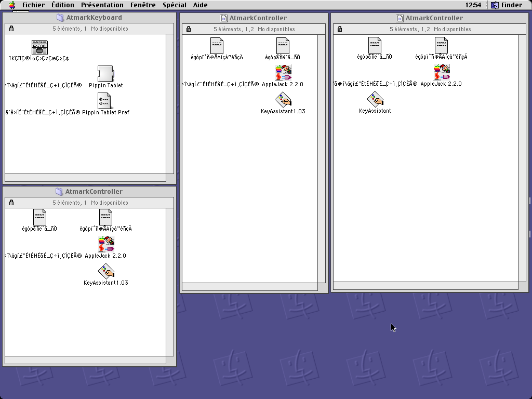This screenshot has width=532, height=399.
Task: Click the lock icon in rightmost AtmarkController window
Action: (340, 29)
